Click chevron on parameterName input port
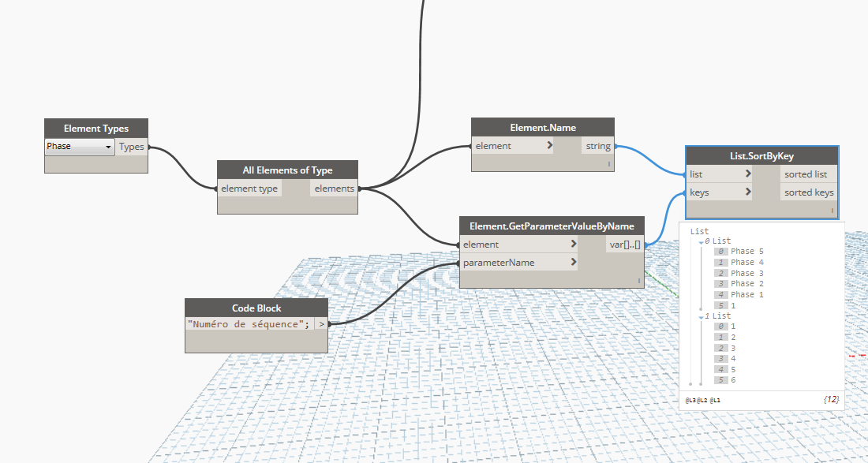Image resolution: width=868 pixels, height=463 pixels. click(574, 263)
